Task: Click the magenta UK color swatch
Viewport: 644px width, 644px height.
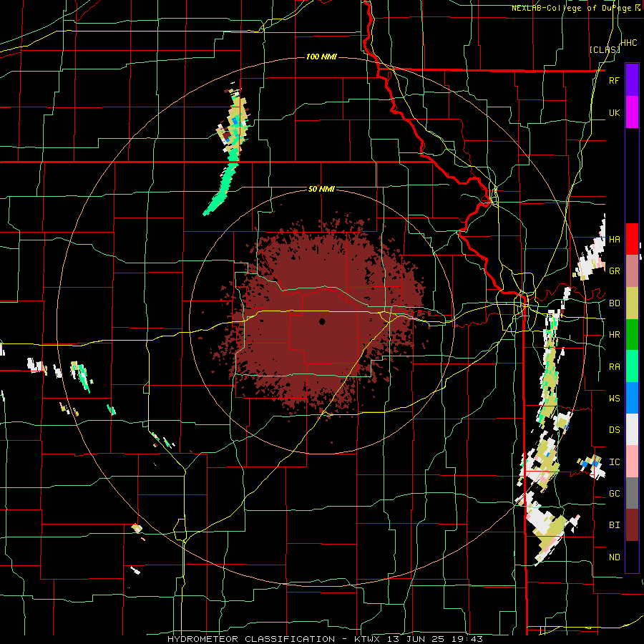Action: coord(632,112)
